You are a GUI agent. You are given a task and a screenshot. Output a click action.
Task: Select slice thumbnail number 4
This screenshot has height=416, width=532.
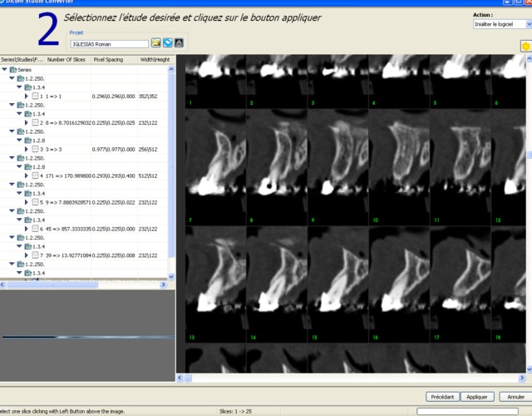coord(399,82)
